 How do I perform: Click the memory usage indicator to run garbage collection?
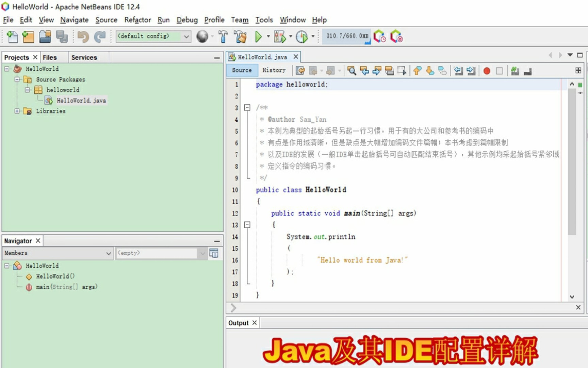tap(346, 36)
